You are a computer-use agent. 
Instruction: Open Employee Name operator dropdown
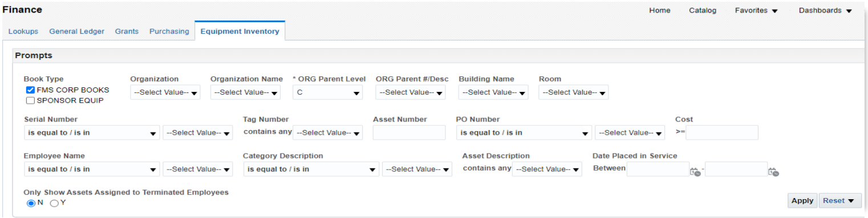pyautogui.click(x=92, y=169)
